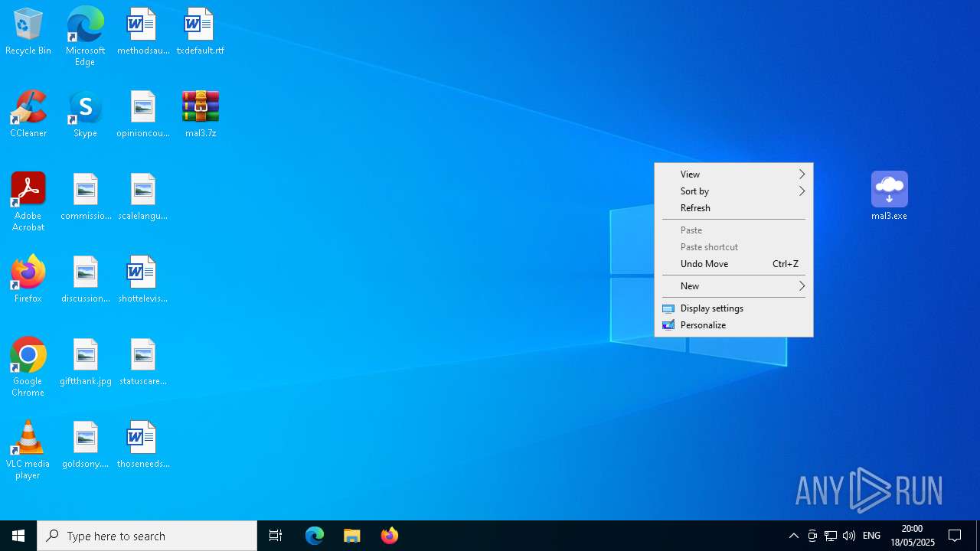980x551 pixels.
Task: Open Personalize from the context menu
Action: (733, 325)
